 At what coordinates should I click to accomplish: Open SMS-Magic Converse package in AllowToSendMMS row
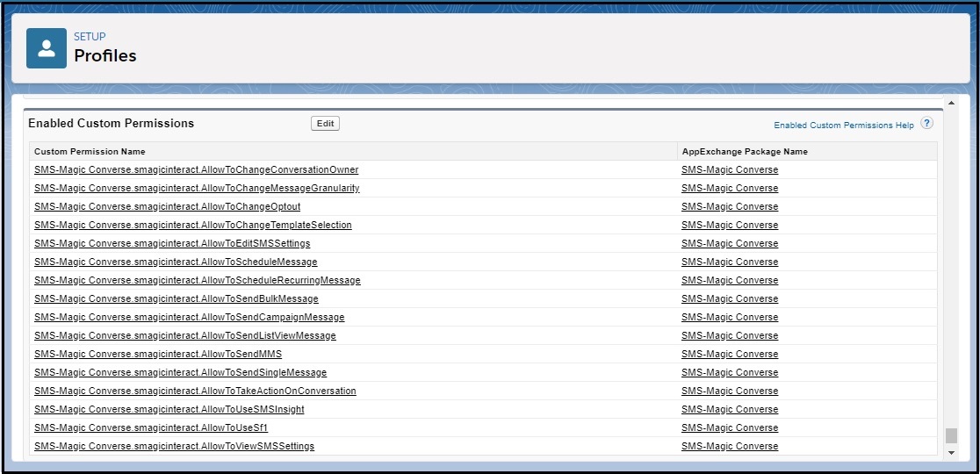pyautogui.click(x=730, y=354)
